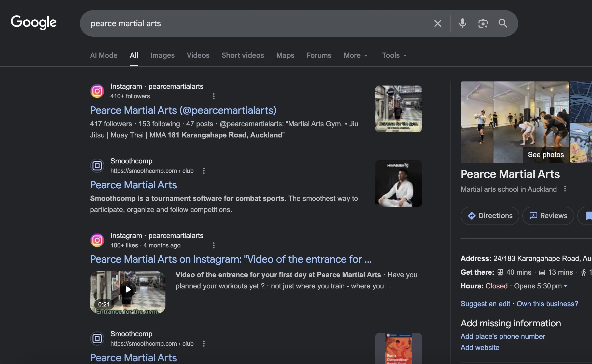The width and height of the screenshot is (592, 364).
Task: Expand the More dropdown
Action: tap(356, 55)
